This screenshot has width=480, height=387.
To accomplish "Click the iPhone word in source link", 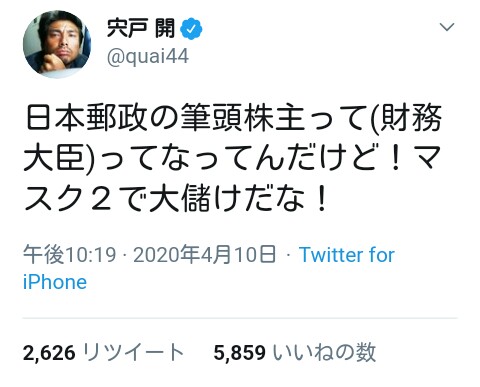I will (x=55, y=282).
